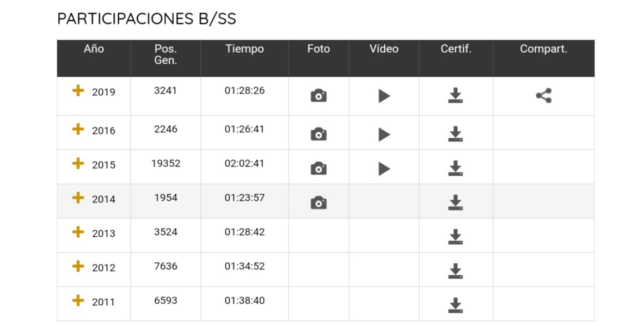
Task: Download the 2015 certificate
Action: click(455, 168)
